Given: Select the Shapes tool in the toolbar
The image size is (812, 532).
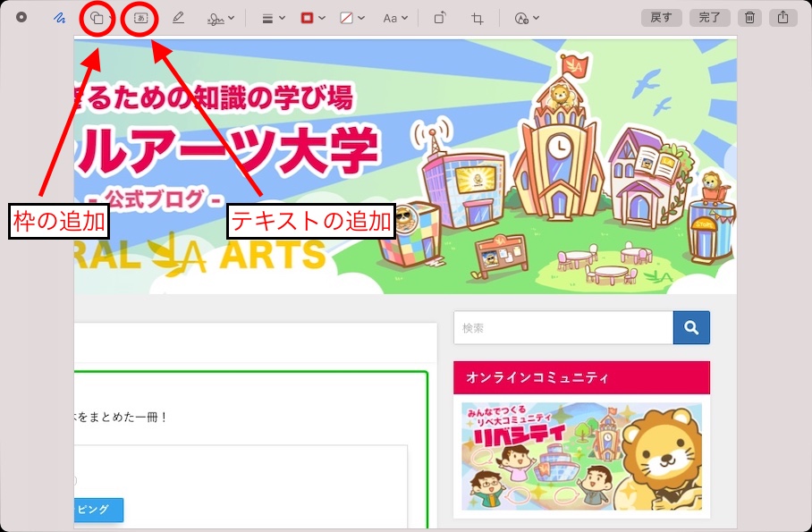Looking at the screenshot, I should click(x=97, y=18).
